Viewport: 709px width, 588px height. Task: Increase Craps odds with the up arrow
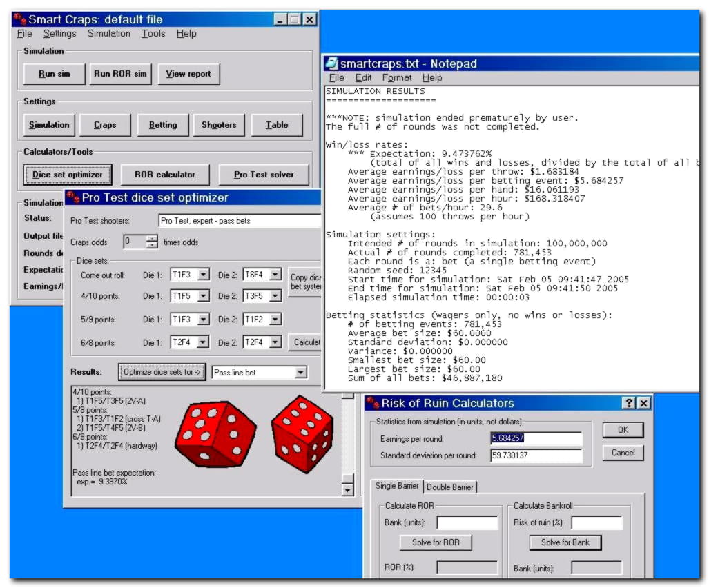152,238
